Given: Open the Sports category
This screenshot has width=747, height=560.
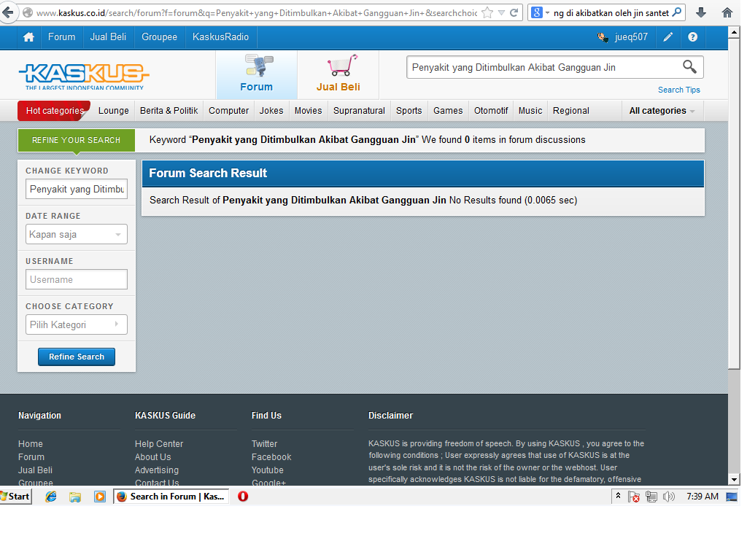Looking at the screenshot, I should (409, 111).
